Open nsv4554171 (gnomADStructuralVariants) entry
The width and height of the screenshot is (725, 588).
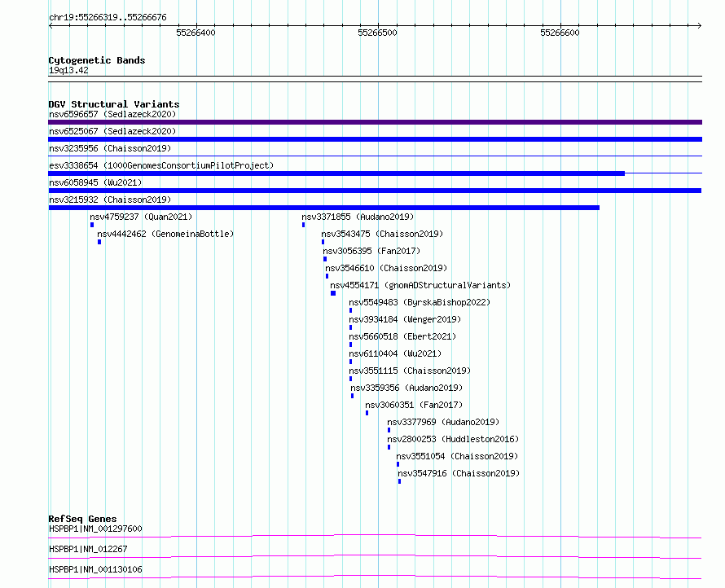click(x=420, y=285)
